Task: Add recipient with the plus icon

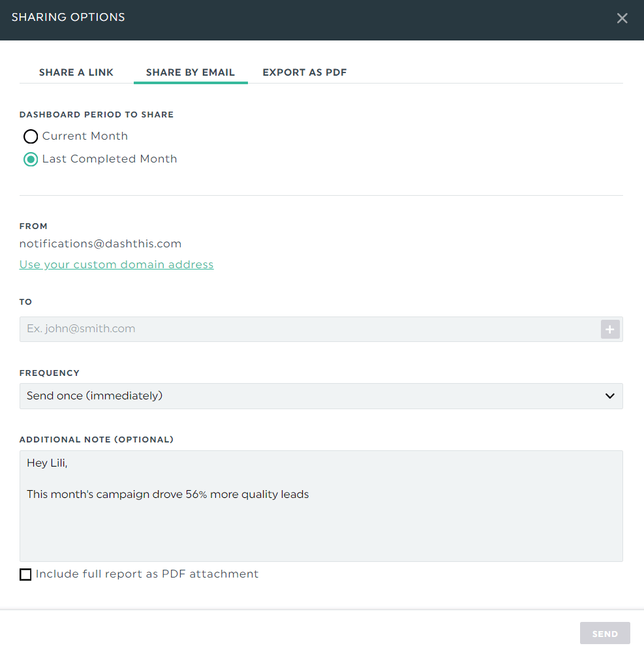Action: coord(610,329)
